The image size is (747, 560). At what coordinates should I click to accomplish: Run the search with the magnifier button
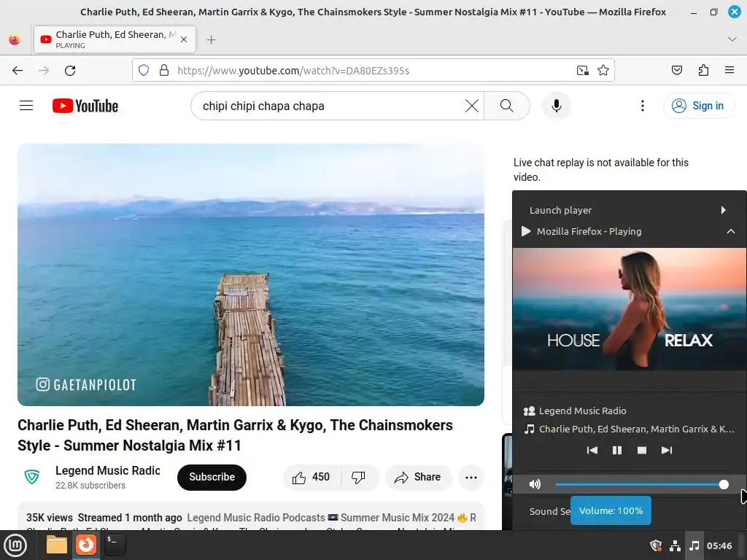(x=507, y=106)
